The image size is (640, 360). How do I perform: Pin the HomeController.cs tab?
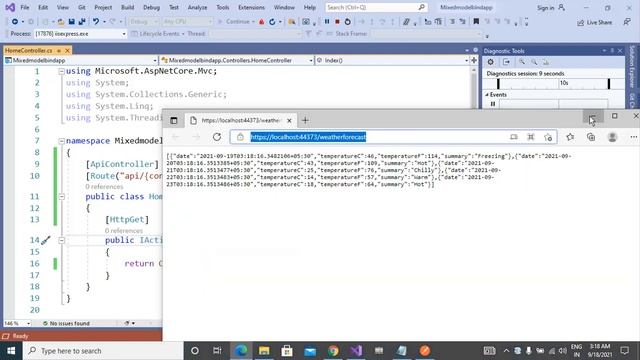click(x=59, y=51)
